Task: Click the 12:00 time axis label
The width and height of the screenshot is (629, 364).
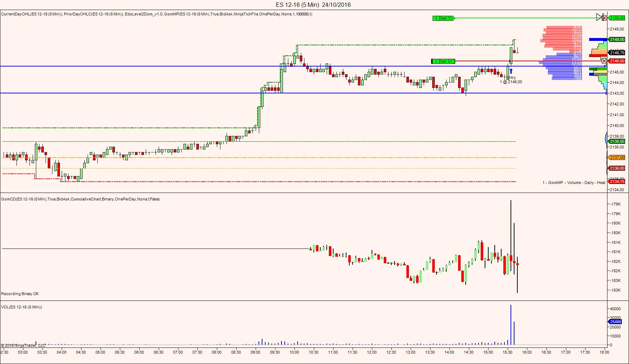Action: tap(372, 352)
